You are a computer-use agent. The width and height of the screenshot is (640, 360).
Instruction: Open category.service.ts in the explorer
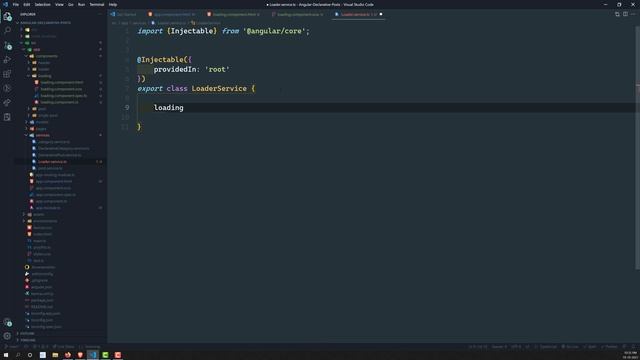point(53,142)
